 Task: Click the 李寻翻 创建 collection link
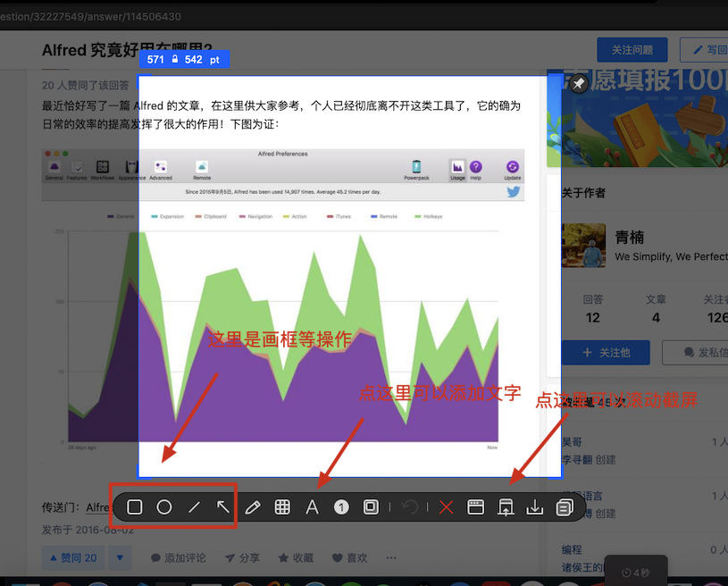pos(589,460)
